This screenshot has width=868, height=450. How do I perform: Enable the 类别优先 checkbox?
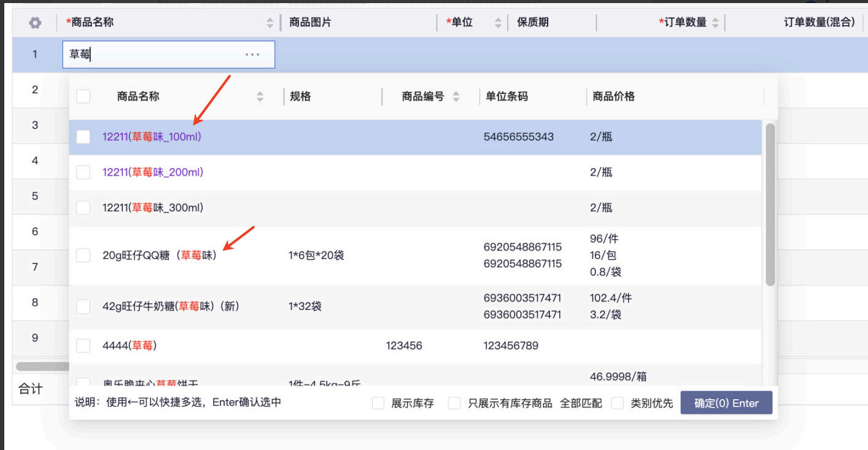(618, 403)
